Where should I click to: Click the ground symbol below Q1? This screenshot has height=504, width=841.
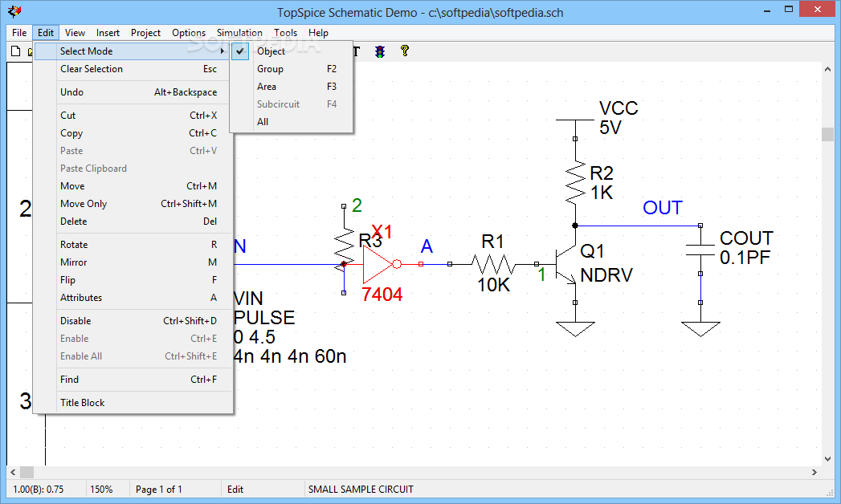(x=575, y=329)
